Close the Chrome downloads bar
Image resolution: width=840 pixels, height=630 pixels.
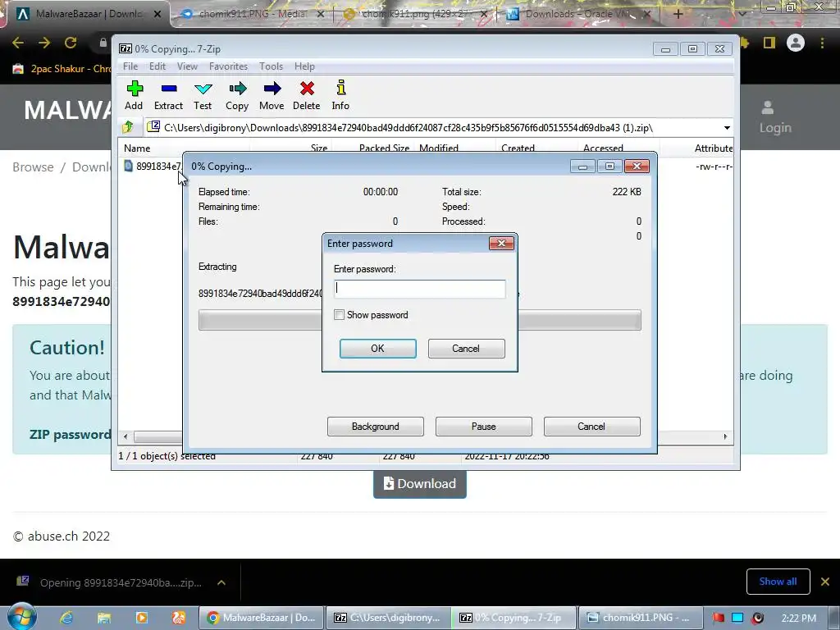(825, 582)
